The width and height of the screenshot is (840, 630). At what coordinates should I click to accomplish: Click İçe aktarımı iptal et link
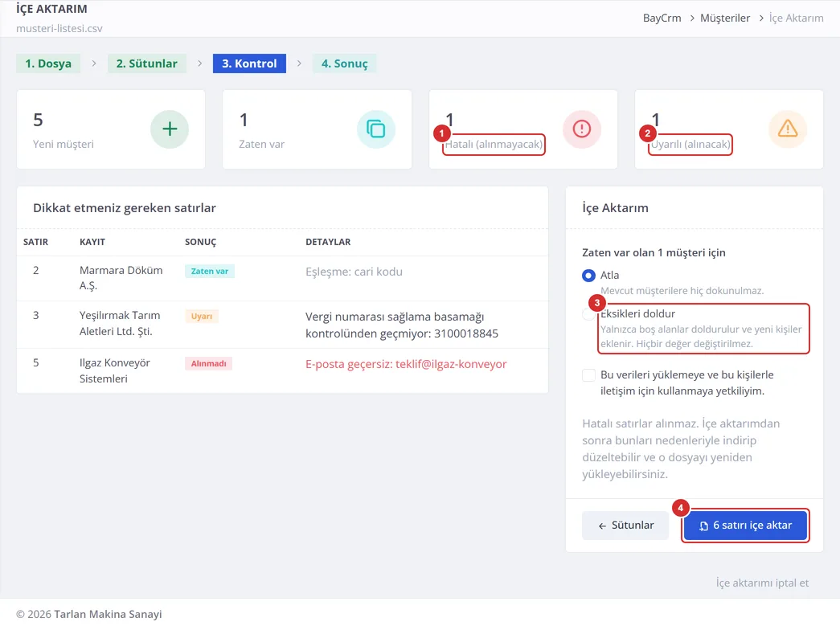[762, 583]
